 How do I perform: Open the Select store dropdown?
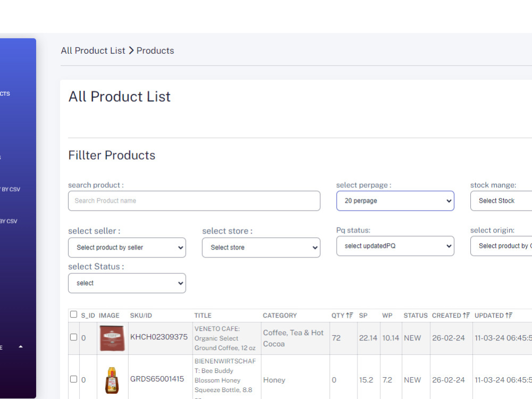pos(261,247)
